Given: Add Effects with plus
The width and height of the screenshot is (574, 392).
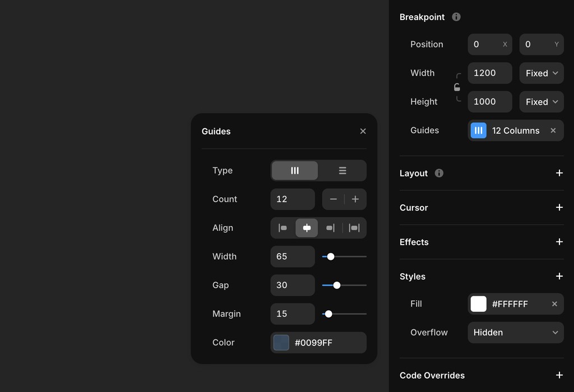Looking at the screenshot, I should [559, 242].
